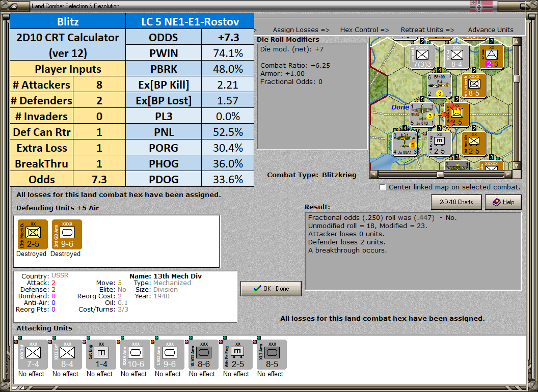Click the grey 2-5 engineer counter on the map
Viewport: 538px width, 392px height.
click(x=440, y=144)
